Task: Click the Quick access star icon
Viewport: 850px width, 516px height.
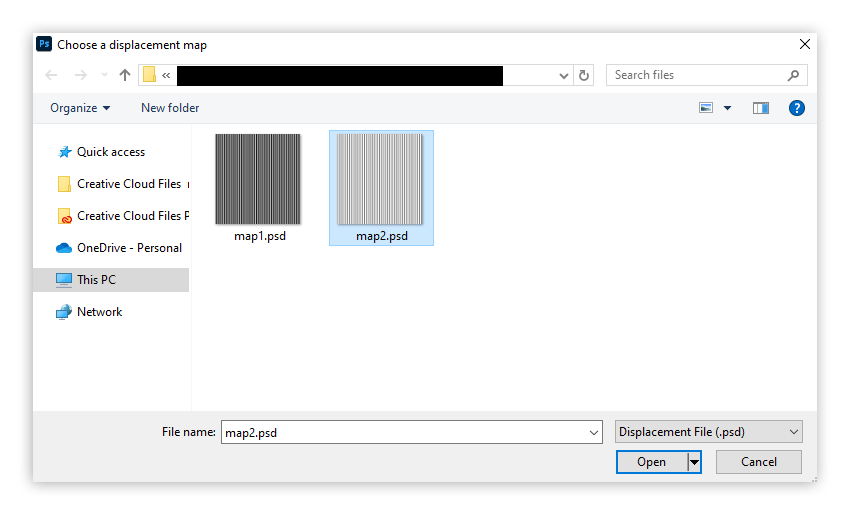Action: (65, 152)
